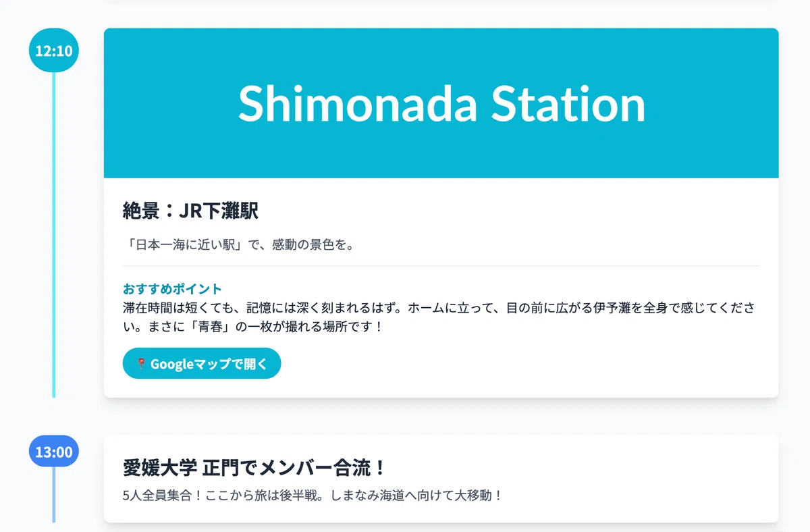Select the 12:10 timeline marker

pyautogui.click(x=54, y=50)
